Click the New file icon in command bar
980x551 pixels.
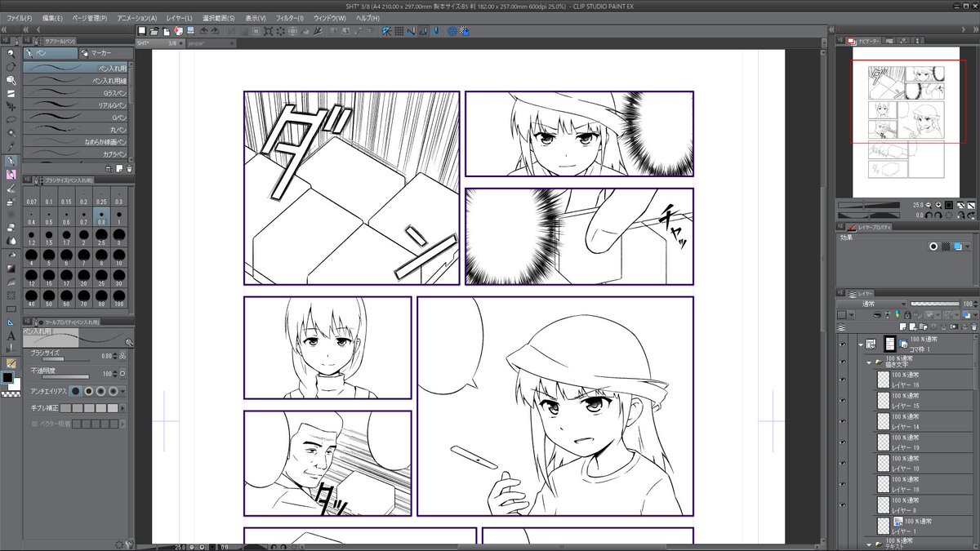click(142, 31)
